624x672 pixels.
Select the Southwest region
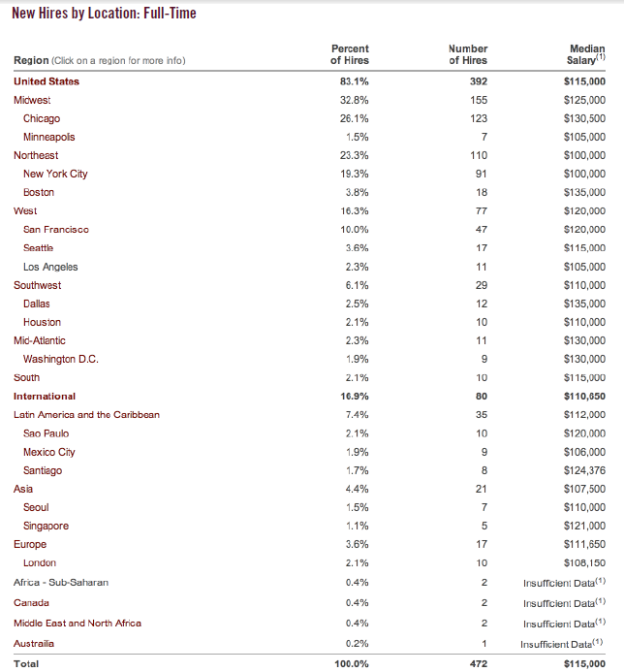click(x=38, y=285)
